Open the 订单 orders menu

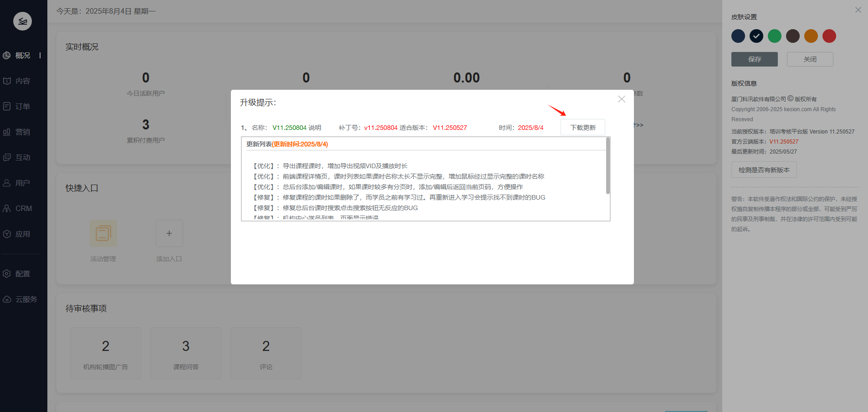[x=22, y=107]
